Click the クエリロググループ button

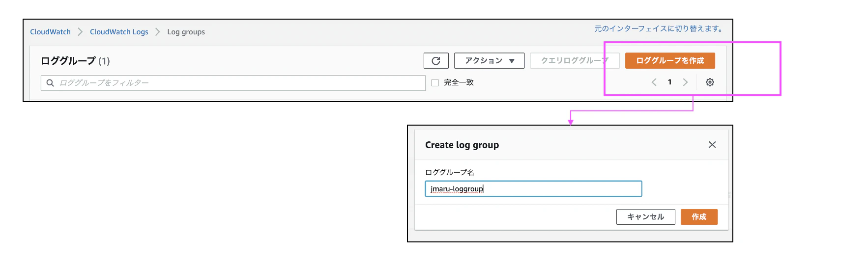(x=575, y=61)
